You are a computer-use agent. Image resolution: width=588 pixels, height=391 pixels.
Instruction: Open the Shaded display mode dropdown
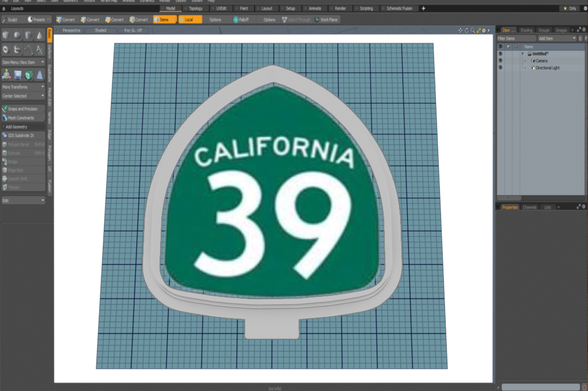click(x=100, y=30)
